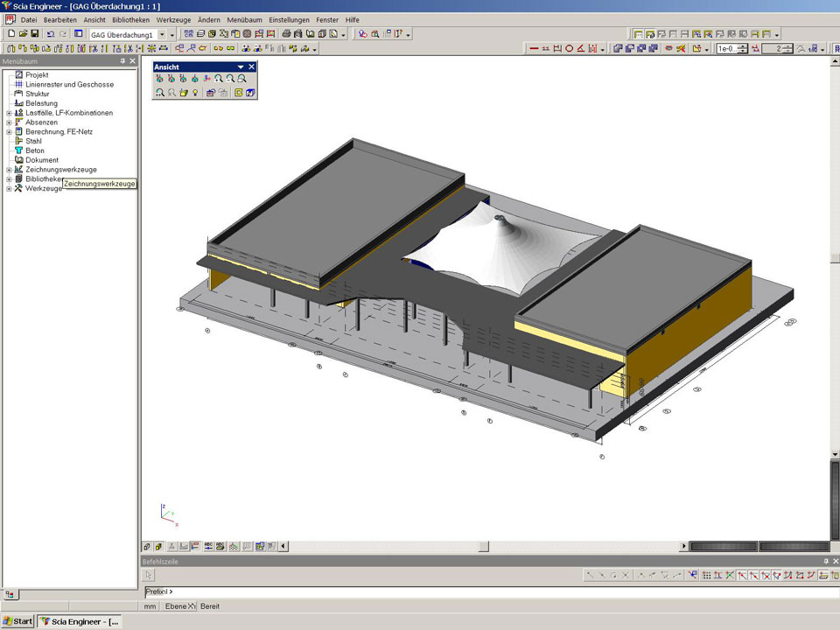
Task: Expand the Lastfälle, LF-Kombinationen tree node
Action: pyautogui.click(x=9, y=113)
